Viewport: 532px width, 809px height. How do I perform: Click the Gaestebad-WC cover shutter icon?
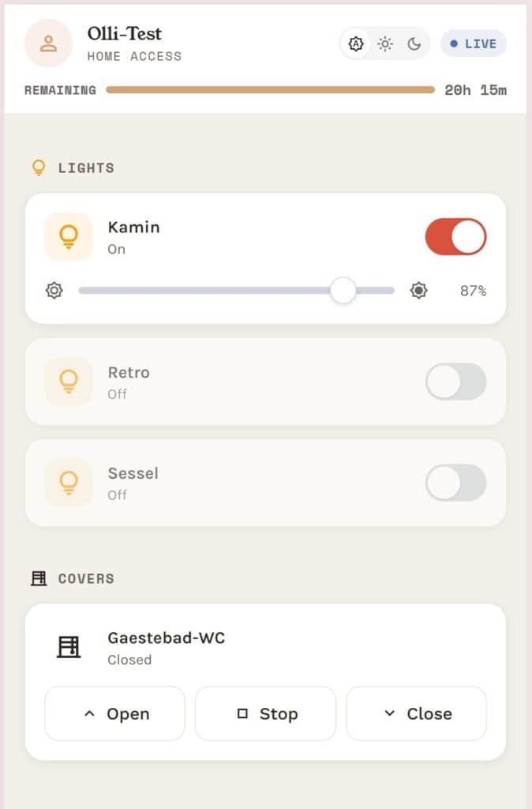(x=69, y=647)
